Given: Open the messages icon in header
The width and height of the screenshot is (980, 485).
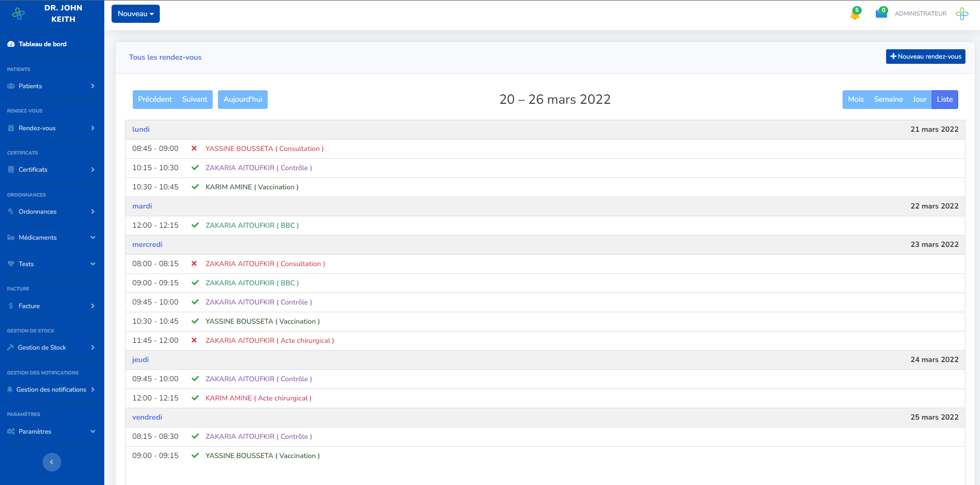Looking at the screenshot, I should pyautogui.click(x=881, y=13).
